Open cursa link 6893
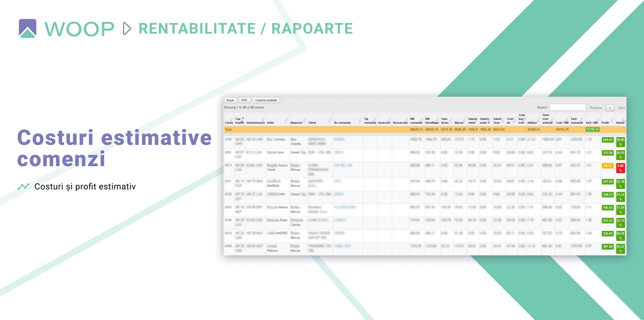The width and height of the screenshot is (644, 320). pos(228,207)
